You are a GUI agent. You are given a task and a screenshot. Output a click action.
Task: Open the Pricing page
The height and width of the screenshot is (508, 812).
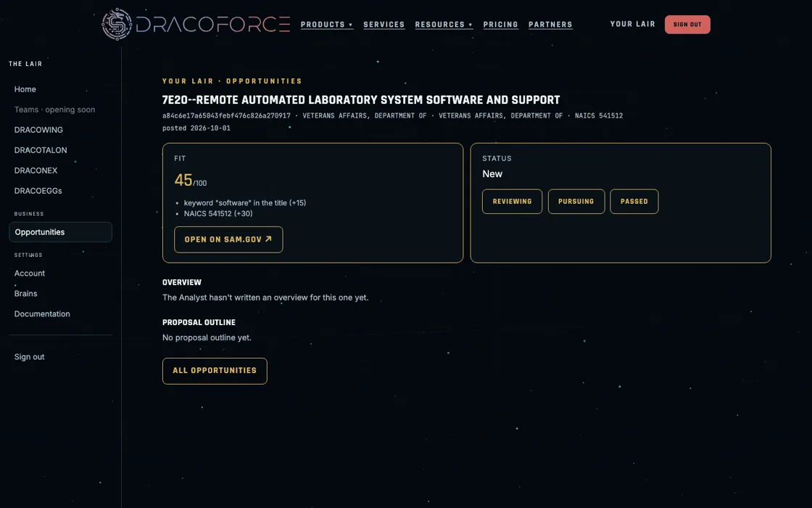click(x=500, y=25)
